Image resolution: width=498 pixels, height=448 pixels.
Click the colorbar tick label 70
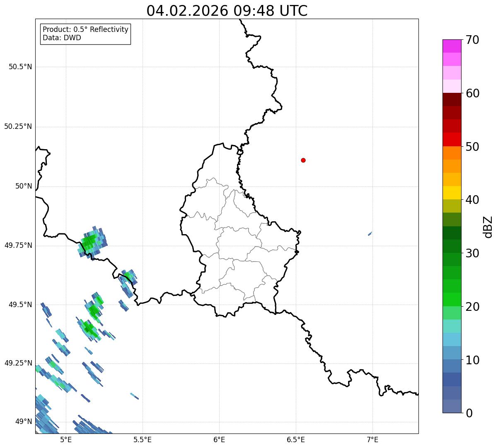click(x=472, y=40)
